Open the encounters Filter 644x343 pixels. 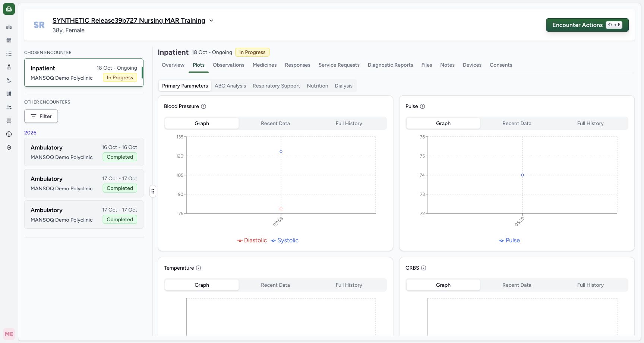[x=41, y=116]
